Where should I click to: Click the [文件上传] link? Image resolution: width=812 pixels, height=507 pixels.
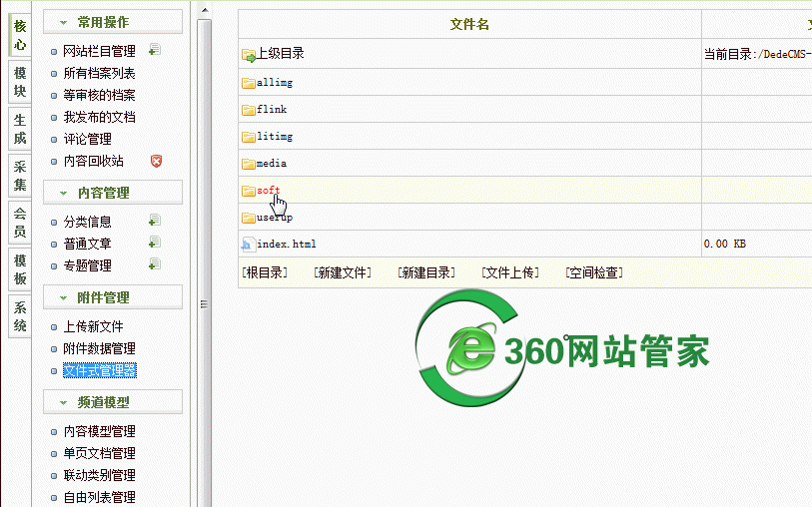point(510,272)
